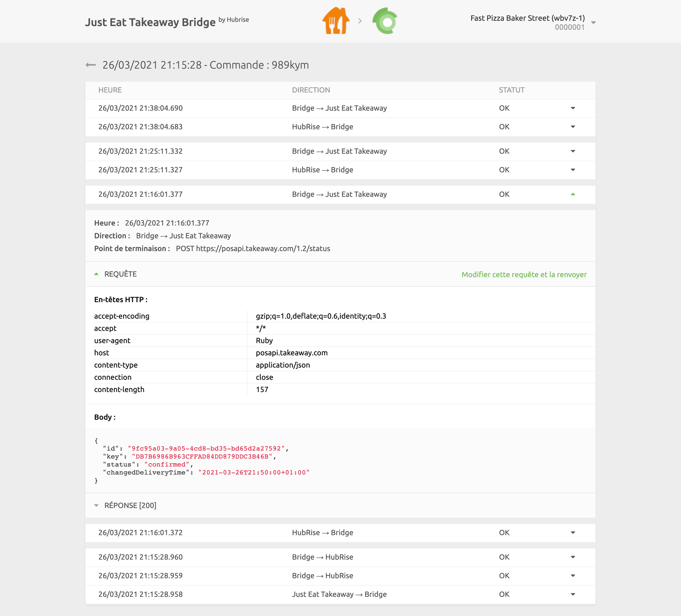681x616 pixels.
Task: Click the HEURE column header
Action: [x=110, y=90]
